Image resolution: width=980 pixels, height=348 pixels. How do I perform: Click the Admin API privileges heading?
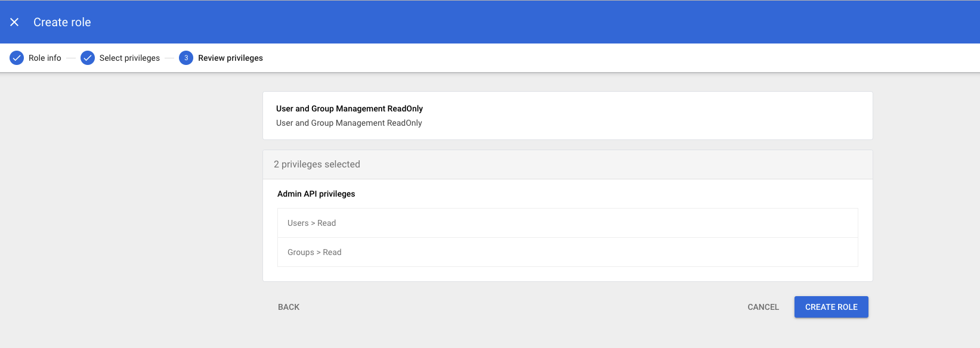[316, 194]
